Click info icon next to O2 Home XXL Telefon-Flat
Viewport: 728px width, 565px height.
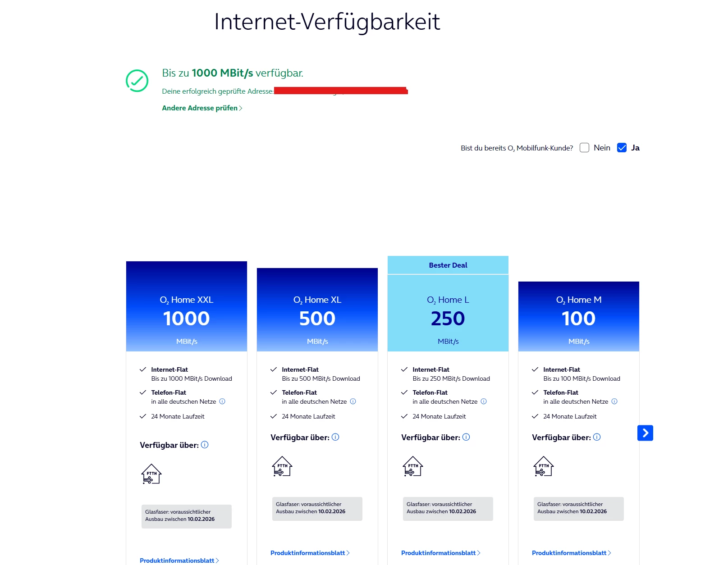click(x=222, y=401)
